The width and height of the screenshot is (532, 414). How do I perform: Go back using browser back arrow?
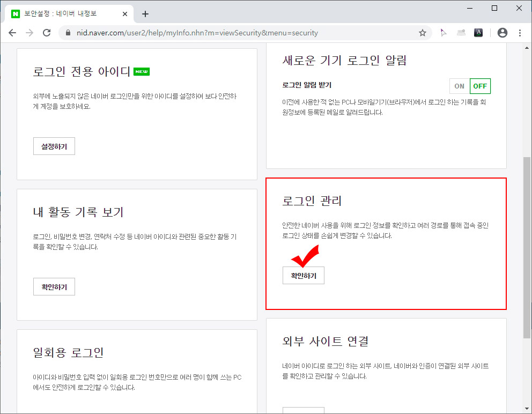[12, 33]
